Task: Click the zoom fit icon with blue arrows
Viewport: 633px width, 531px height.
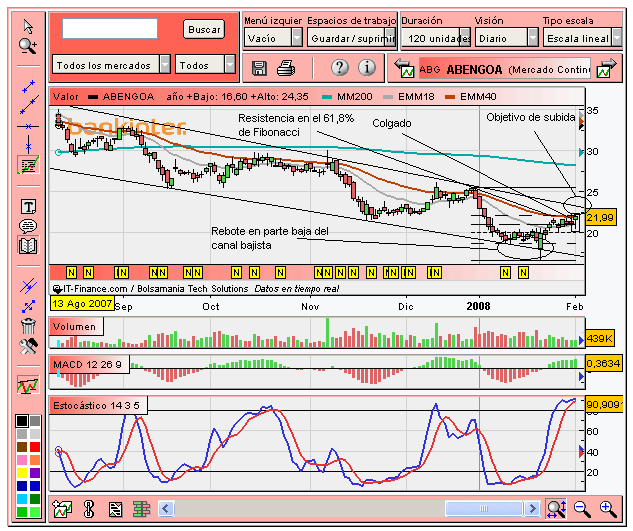Action: (x=556, y=509)
